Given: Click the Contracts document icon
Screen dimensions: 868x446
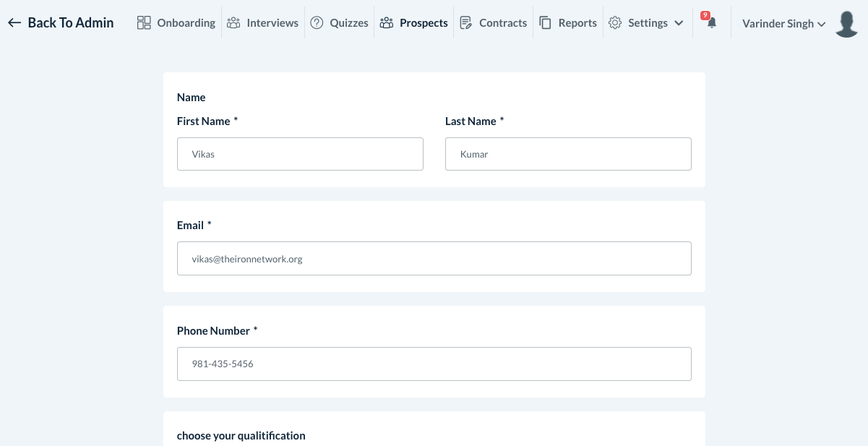Looking at the screenshot, I should (x=466, y=23).
